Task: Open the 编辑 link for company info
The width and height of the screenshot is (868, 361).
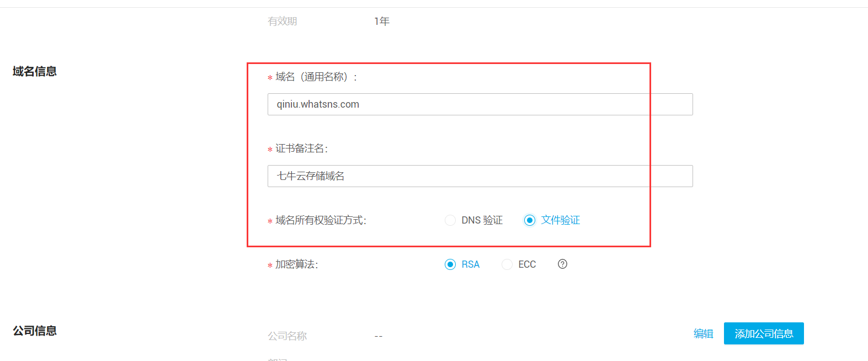Action: tap(703, 333)
